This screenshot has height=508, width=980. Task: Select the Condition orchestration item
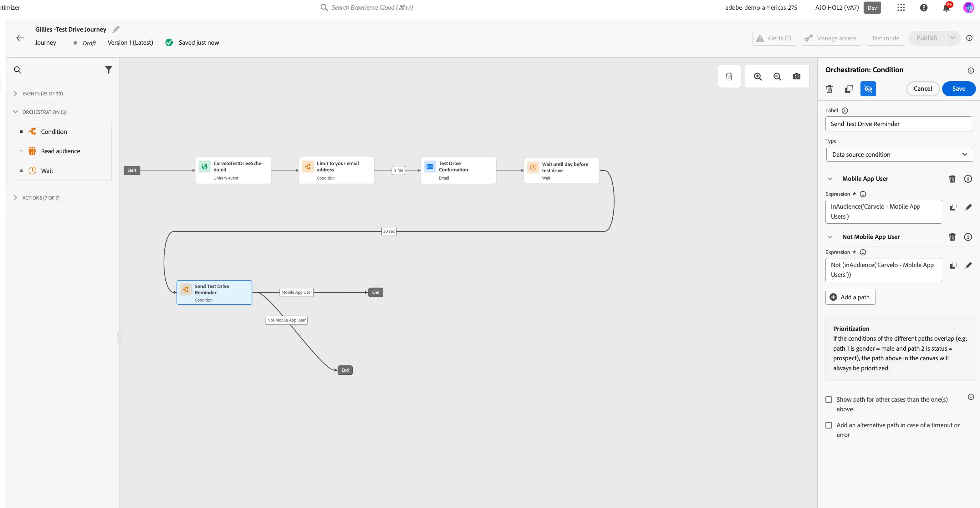point(63,132)
